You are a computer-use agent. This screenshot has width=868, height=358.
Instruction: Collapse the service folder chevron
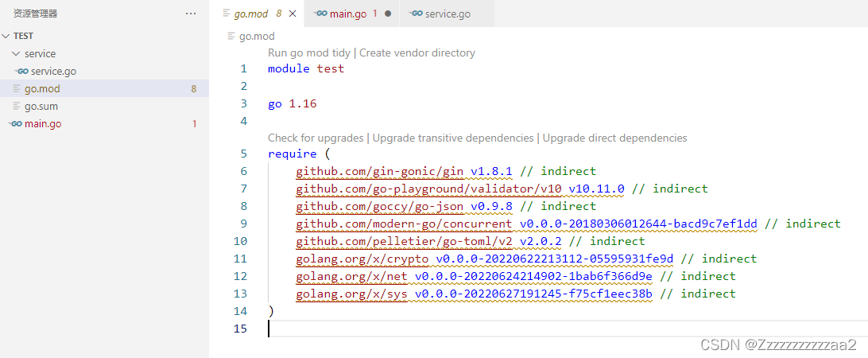point(16,54)
